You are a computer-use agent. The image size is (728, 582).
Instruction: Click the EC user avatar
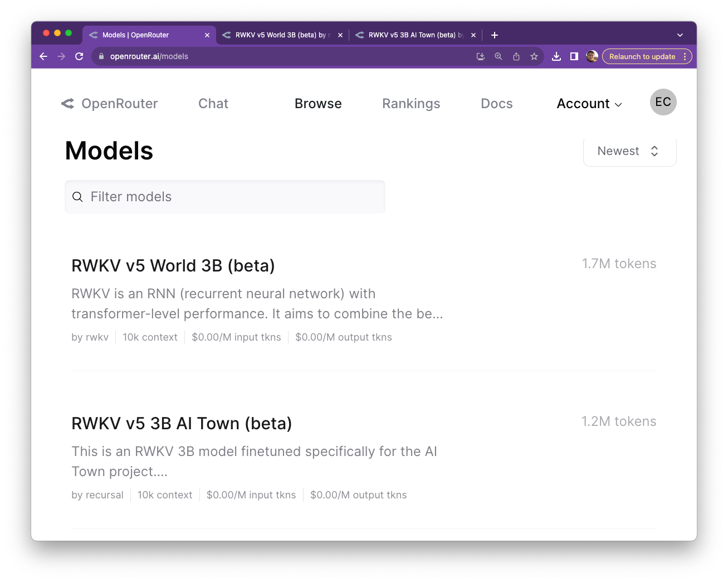[663, 102]
